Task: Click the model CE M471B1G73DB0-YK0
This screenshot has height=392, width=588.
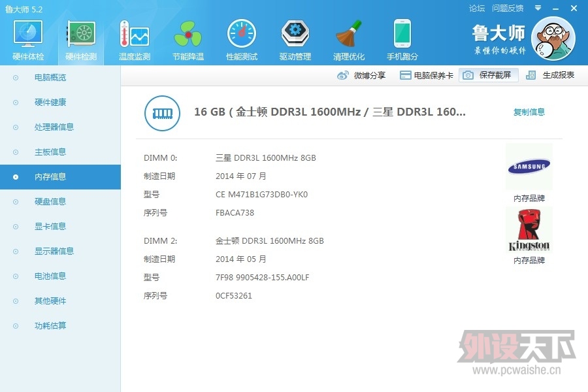Action: click(261, 194)
